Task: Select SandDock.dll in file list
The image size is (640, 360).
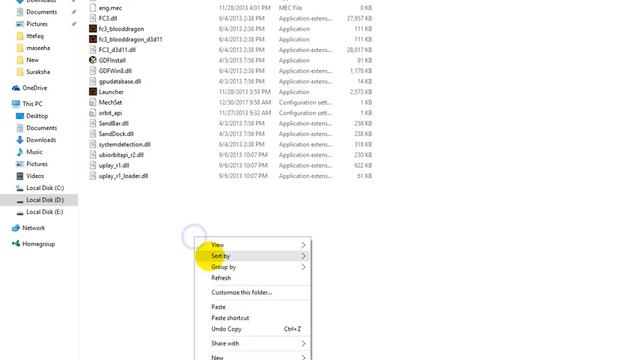Action: [x=116, y=134]
